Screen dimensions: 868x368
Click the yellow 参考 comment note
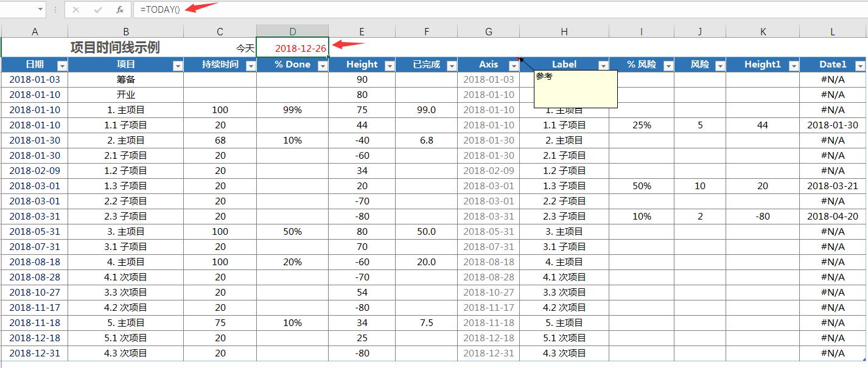pyautogui.click(x=575, y=88)
